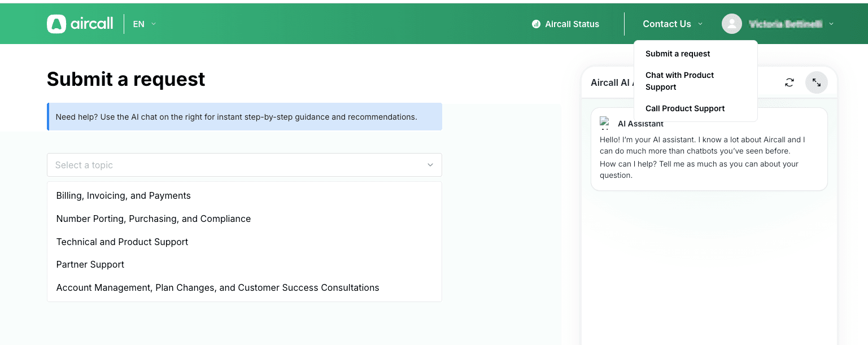Image resolution: width=868 pixels, height=345 pixels.
Task: Pick Number Porting, Purchasing, and Compliance
Action: [154, 219]
